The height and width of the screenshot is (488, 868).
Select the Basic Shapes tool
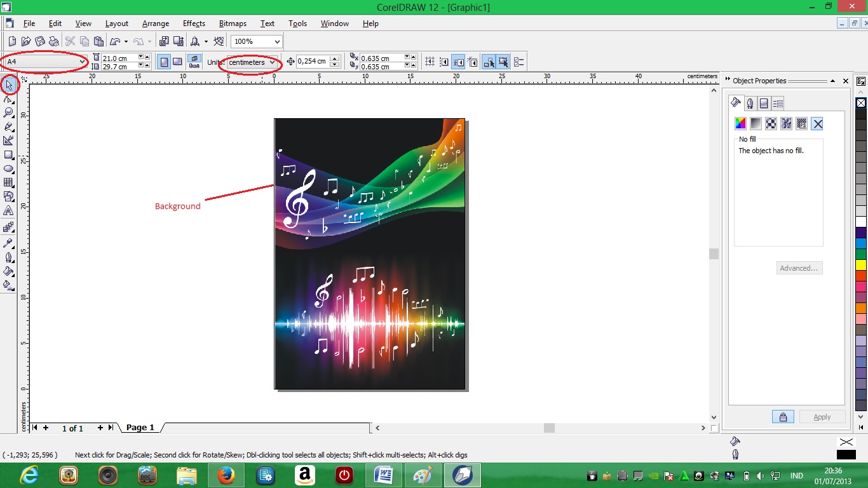tap(9, 196)
